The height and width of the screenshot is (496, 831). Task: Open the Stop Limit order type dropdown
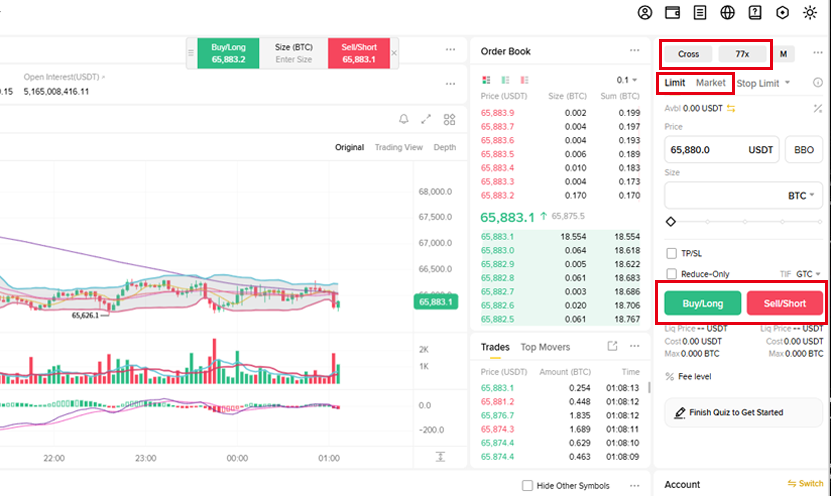pos(763,83)
